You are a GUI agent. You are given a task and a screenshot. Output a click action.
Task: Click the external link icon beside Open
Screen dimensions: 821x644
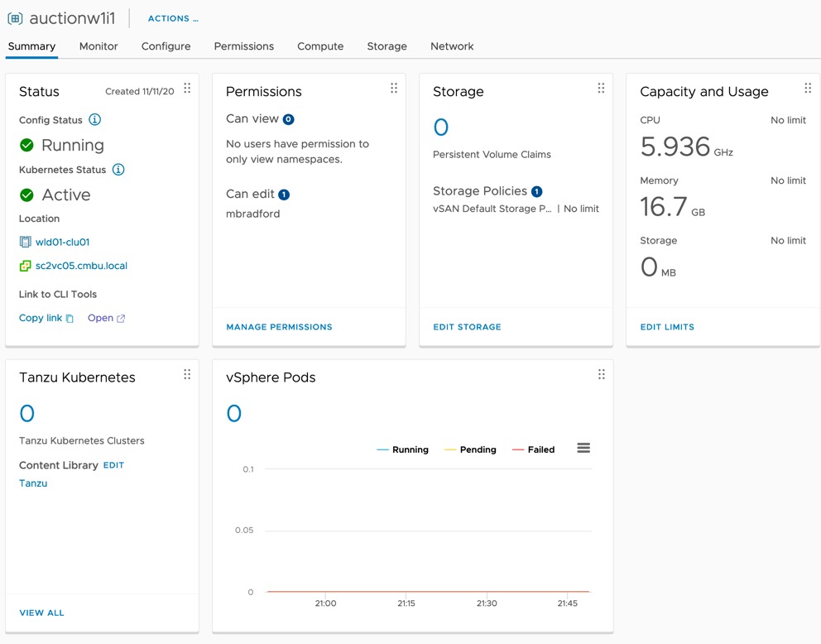(x=121, y=319)
